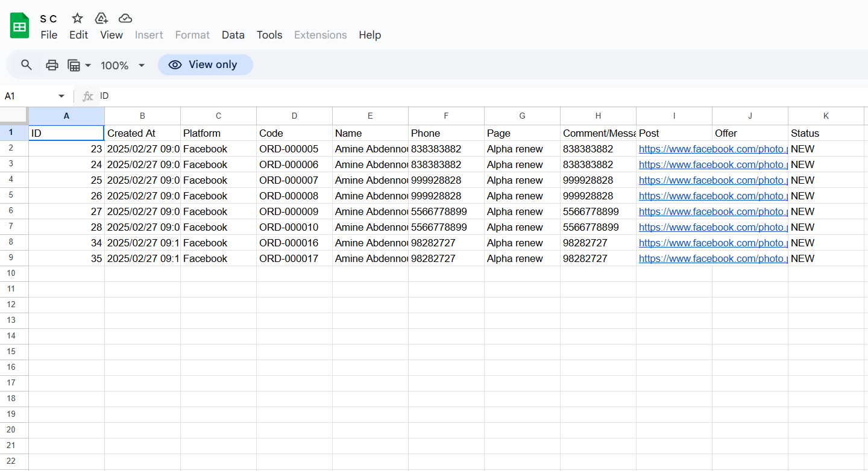868x471 pixels.
Task: Check the cloud document status icon
Action: (125, 18)
